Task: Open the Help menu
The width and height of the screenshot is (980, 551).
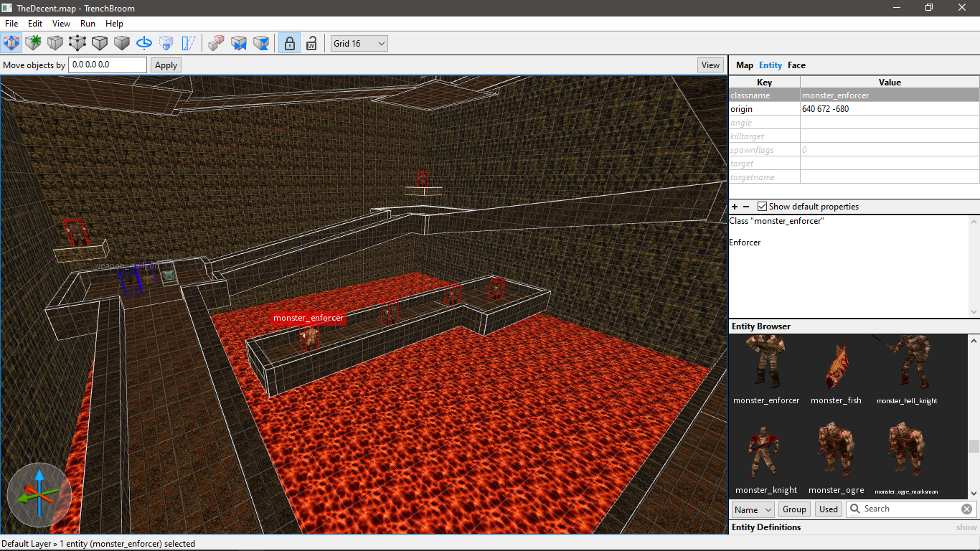Action: point(114,24)
